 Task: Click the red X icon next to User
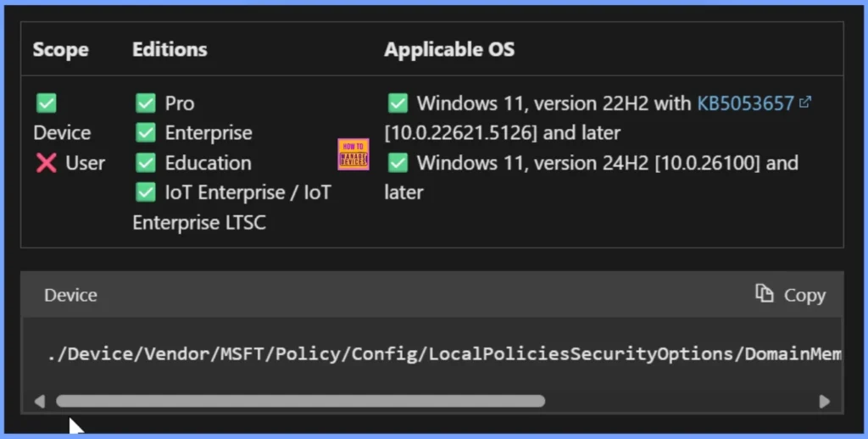click(x=47, y=163)
